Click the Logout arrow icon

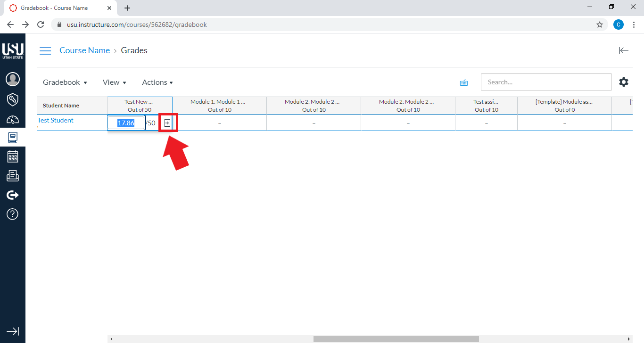click(x=13, y=195)
